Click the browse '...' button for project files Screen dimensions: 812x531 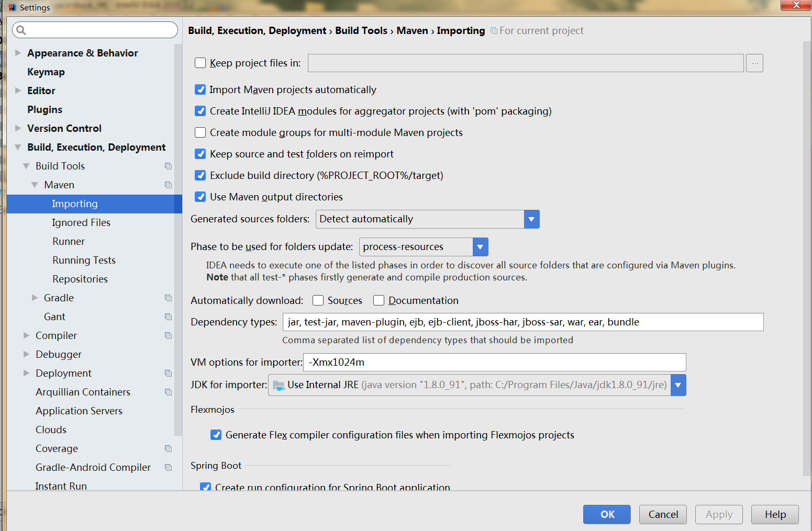pos(754,63)
